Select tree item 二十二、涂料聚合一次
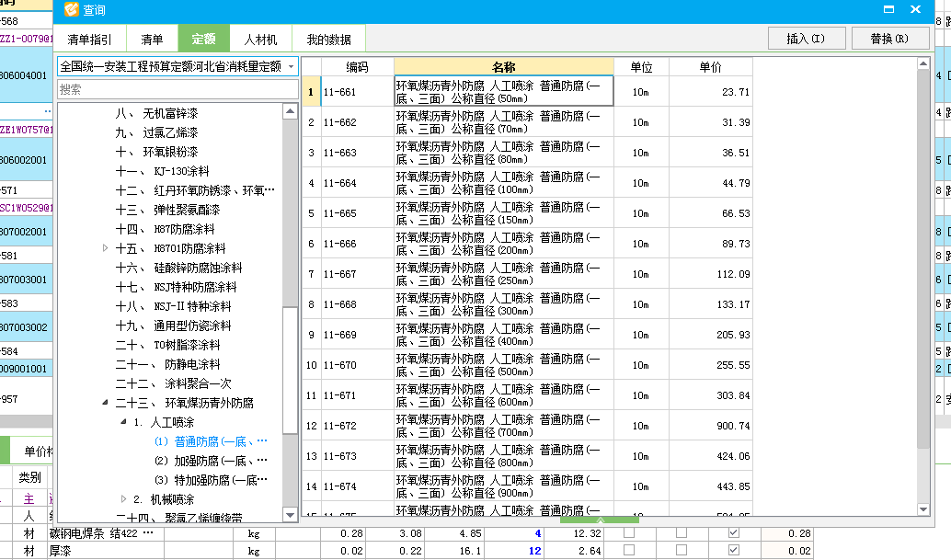This screenshot has height=560, width=951. pos(173,383)
